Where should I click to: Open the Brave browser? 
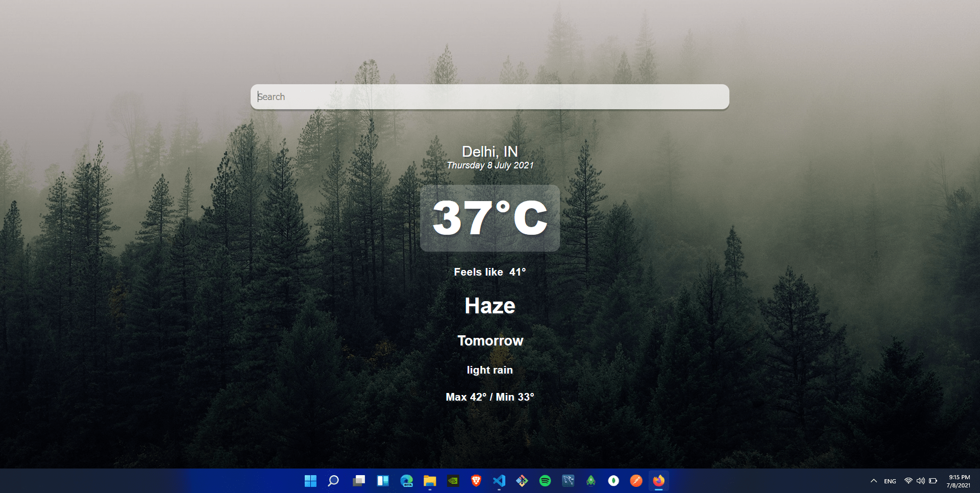(475, 480)
